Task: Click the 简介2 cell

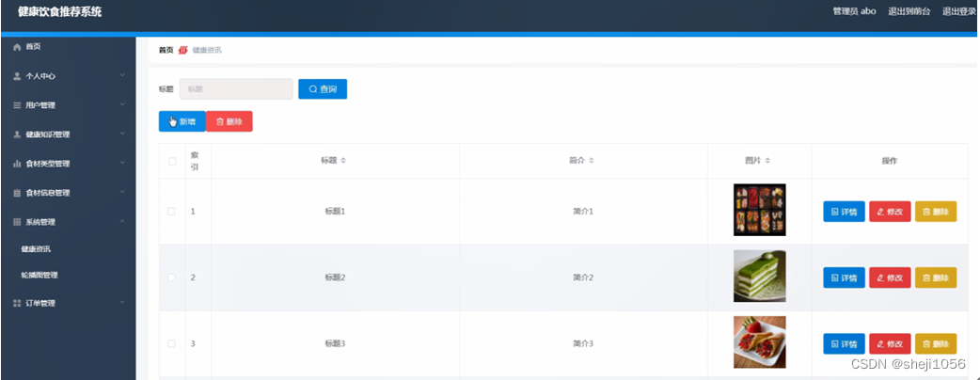Action: click(x=583, y=277)
